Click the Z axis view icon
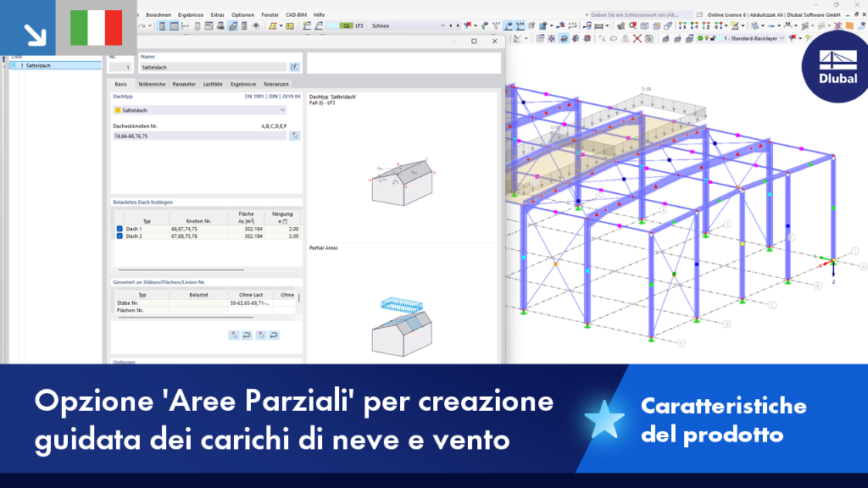This screenshot has height=488, width=868. (706, 25)
